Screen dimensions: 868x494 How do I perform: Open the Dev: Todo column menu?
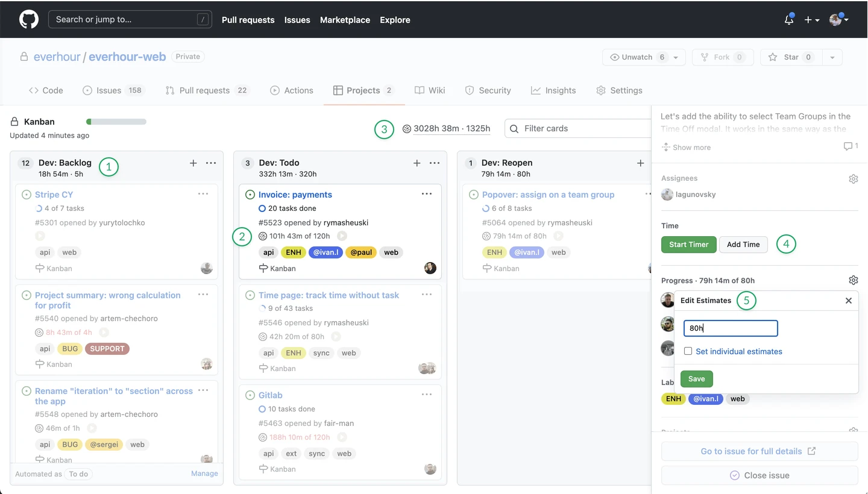(435, 163)
